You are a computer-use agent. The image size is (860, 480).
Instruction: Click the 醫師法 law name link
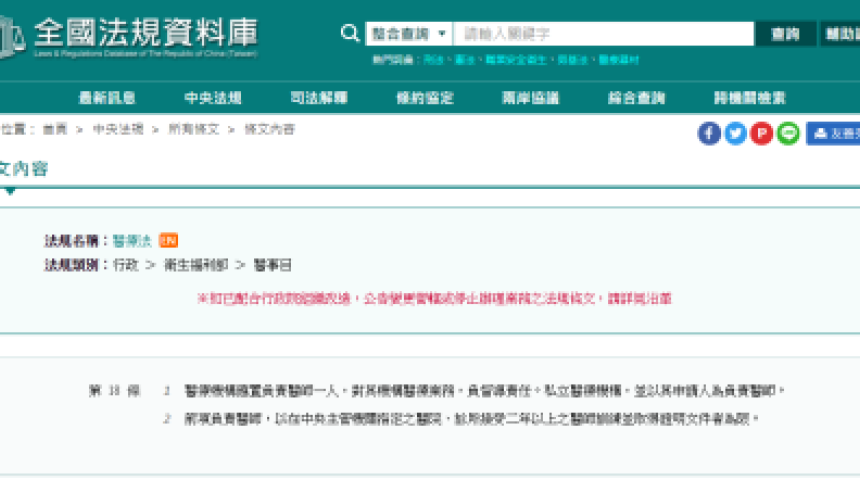(x=132, y=240)
